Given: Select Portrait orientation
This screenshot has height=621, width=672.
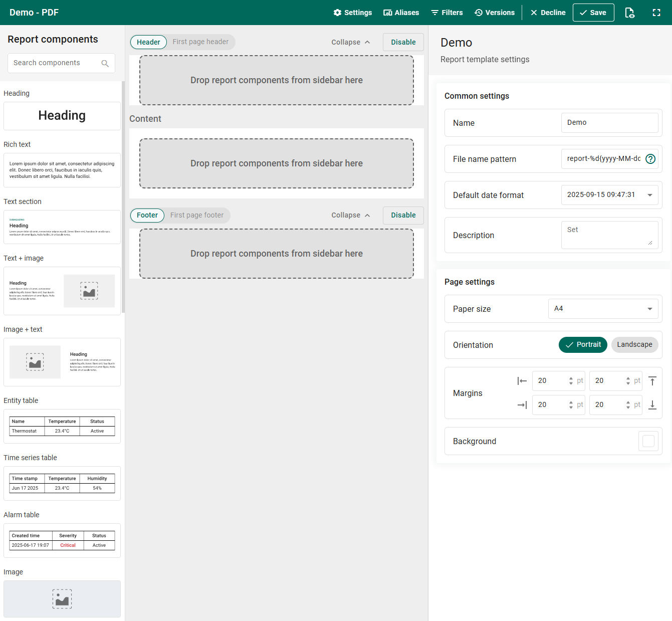Looking at the screenshot, I should pyautogui.click(x=583, y=345).
